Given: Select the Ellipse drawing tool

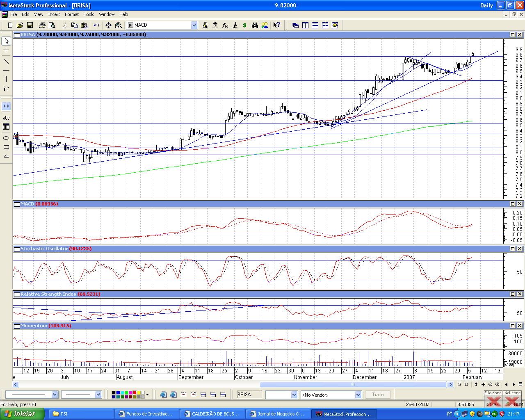Looking at the screenshot, I should tap(6, 138).
